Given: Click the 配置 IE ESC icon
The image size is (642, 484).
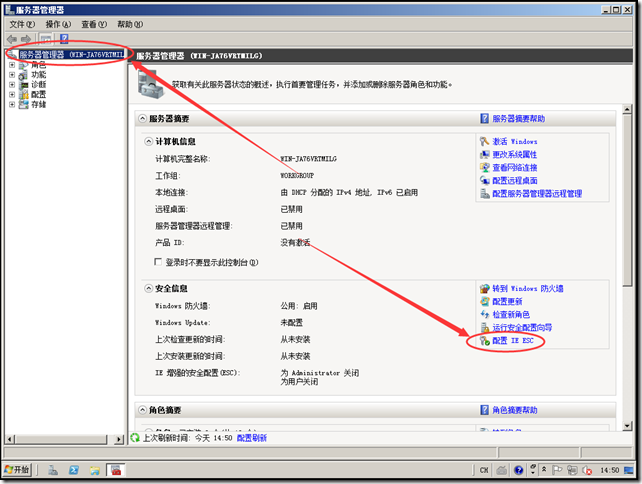Looking at the screenshot, I should (485, 341).
